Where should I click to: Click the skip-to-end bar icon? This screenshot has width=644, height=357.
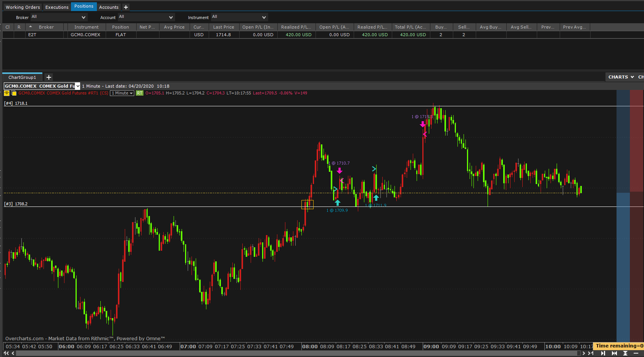point(603,353)
